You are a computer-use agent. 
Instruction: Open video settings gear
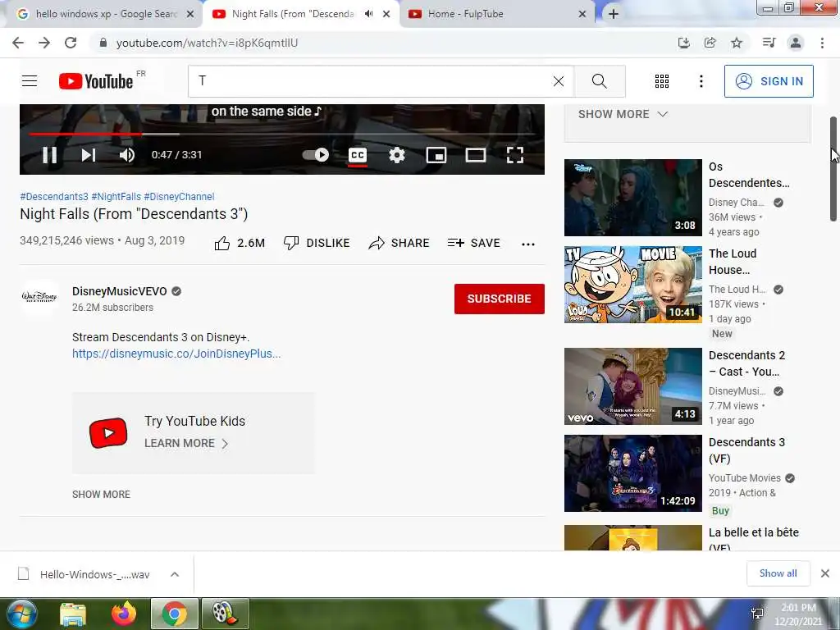[x=397, y=155]
